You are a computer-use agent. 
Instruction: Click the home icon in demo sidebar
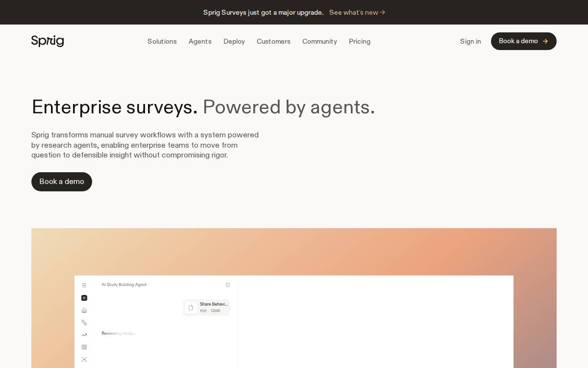pyautogui.click(x=84, y=310)
